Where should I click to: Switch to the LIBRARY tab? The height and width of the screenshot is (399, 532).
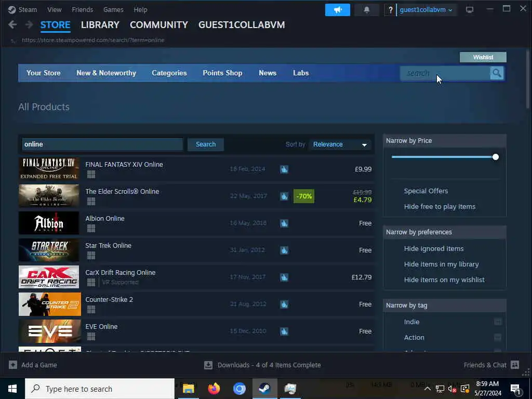[x=100, y=25]
